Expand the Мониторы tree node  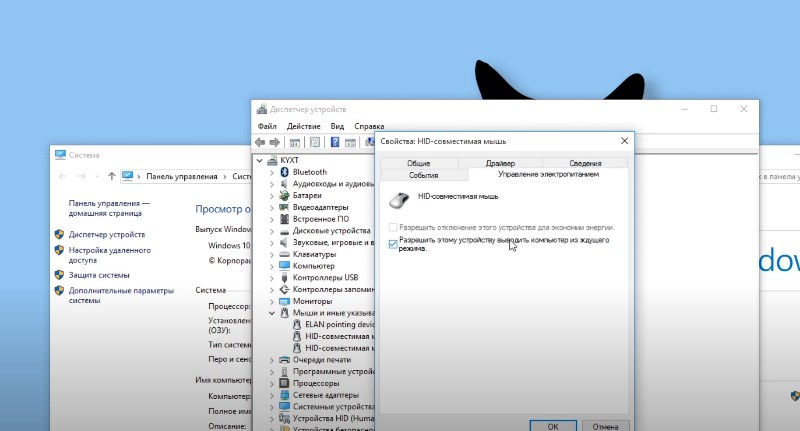272,301
